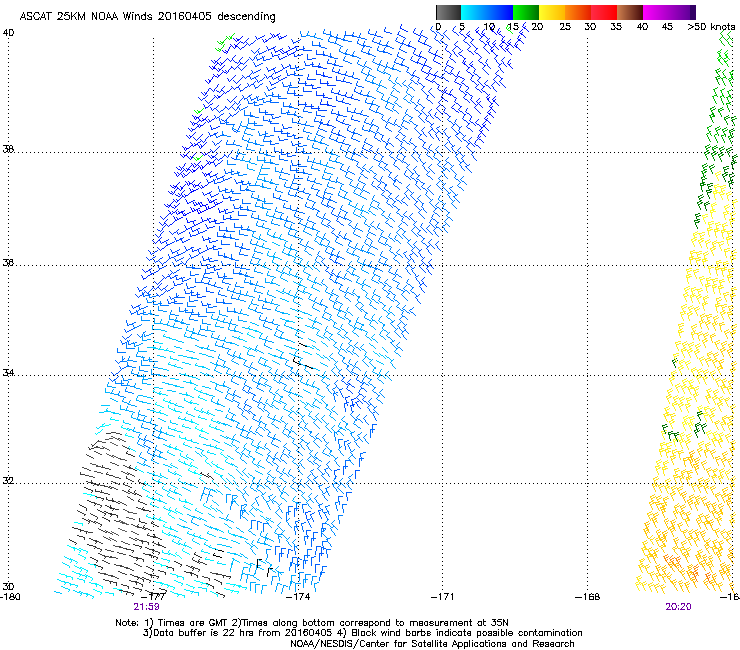
Task: Click the purple swath time '20:20'
Action: 678,607
